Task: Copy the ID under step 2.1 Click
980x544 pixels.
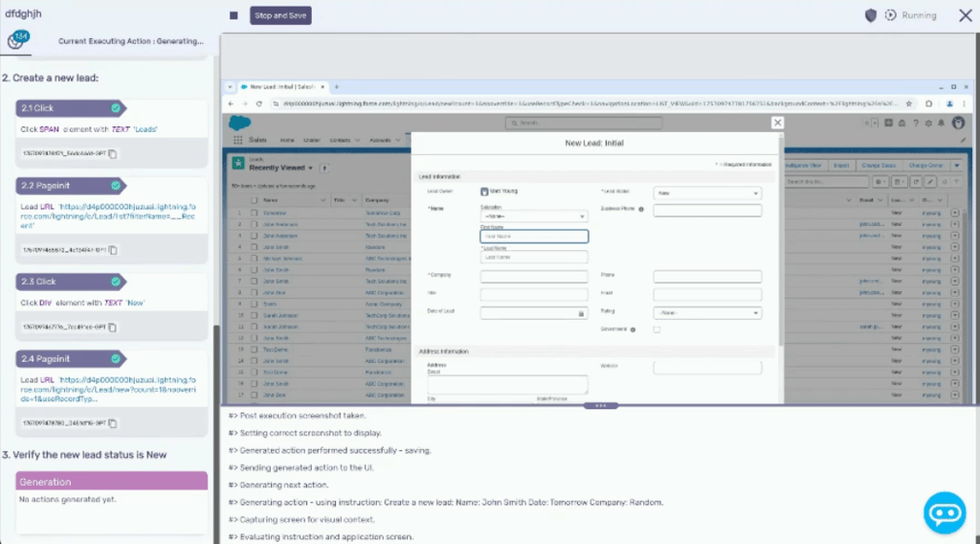Action: (x=113, y=154)
